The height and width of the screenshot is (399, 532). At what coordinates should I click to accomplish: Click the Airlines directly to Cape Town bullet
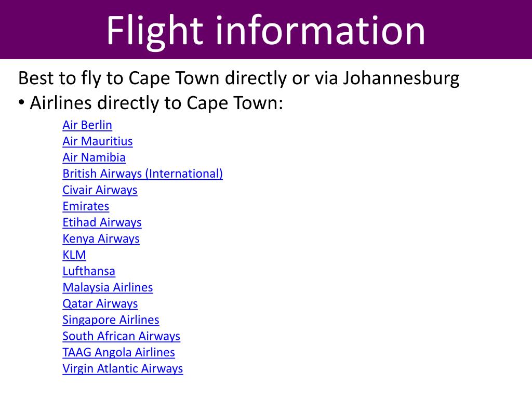[x=151, y=103]
